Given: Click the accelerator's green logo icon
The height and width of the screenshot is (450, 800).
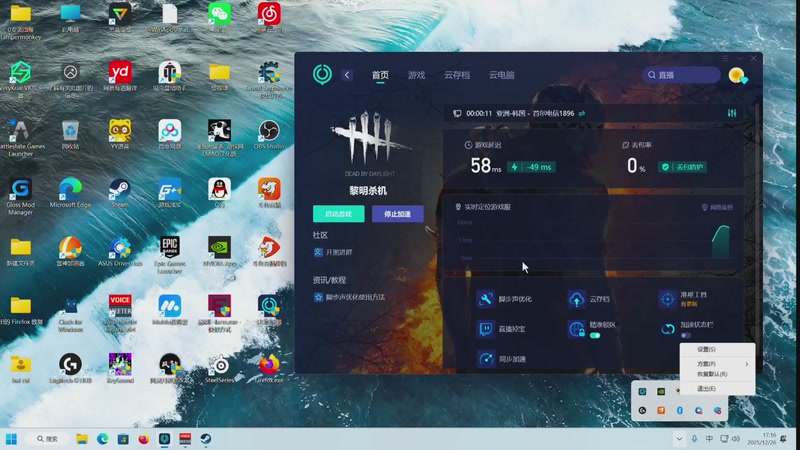Looking at the screenshot, I should coord(322,74).
